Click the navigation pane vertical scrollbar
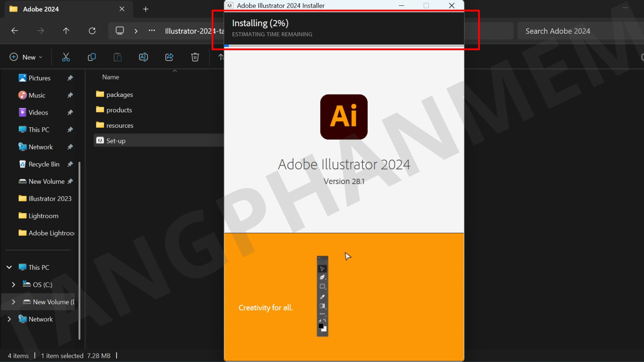The image size is (644, 362). (79, 251)
